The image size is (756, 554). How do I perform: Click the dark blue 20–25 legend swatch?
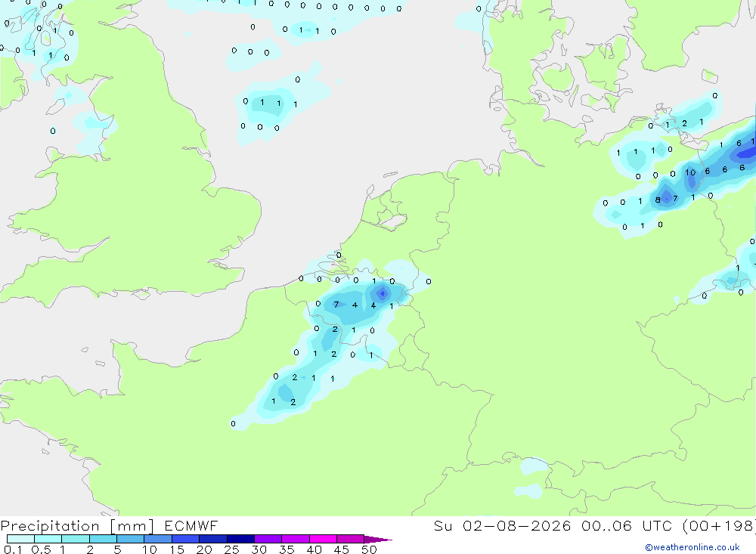click(212, 539)
